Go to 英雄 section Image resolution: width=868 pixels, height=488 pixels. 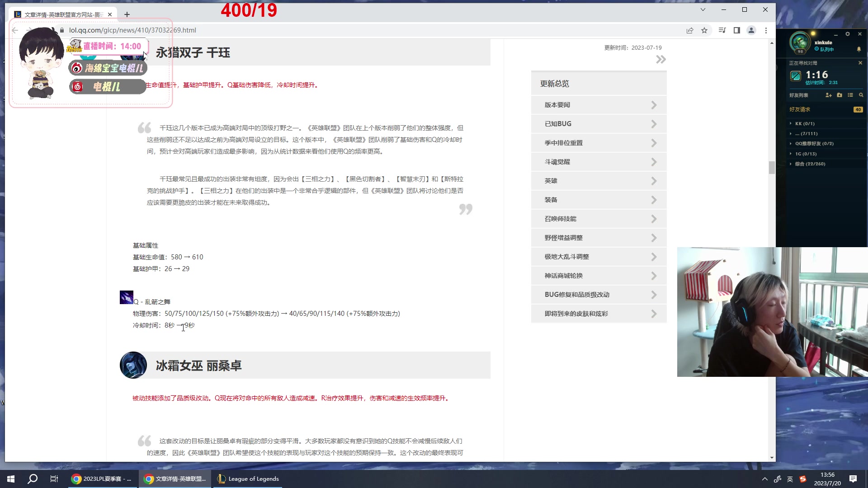[x=599, y=181]
